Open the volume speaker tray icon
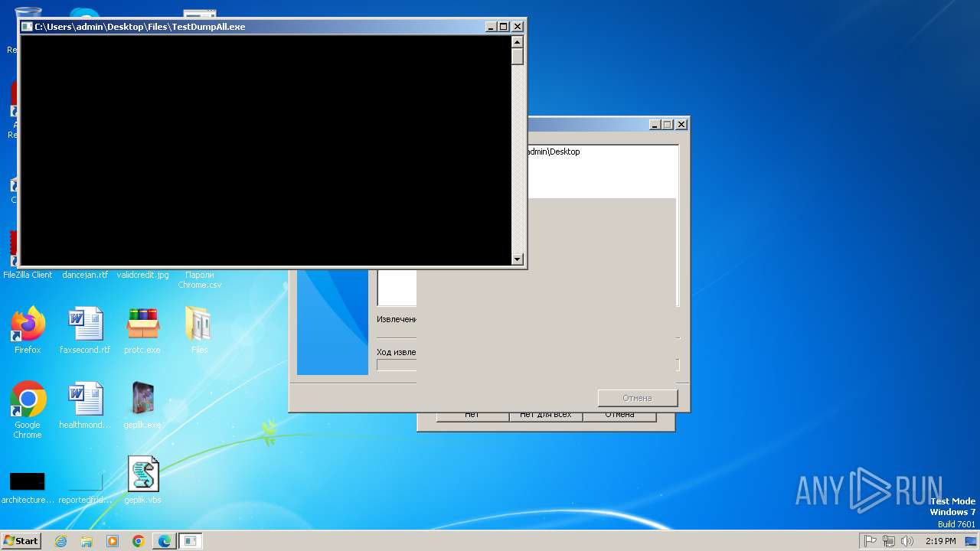 pyautogui.click(x=907, y=541)
